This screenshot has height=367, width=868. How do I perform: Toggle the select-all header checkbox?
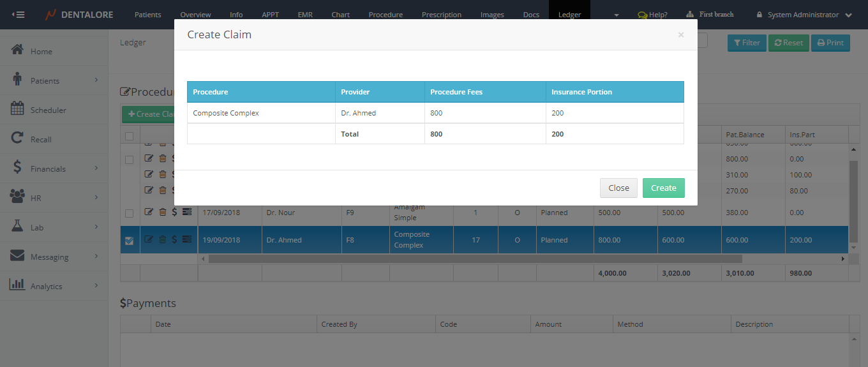coord(129,135)
